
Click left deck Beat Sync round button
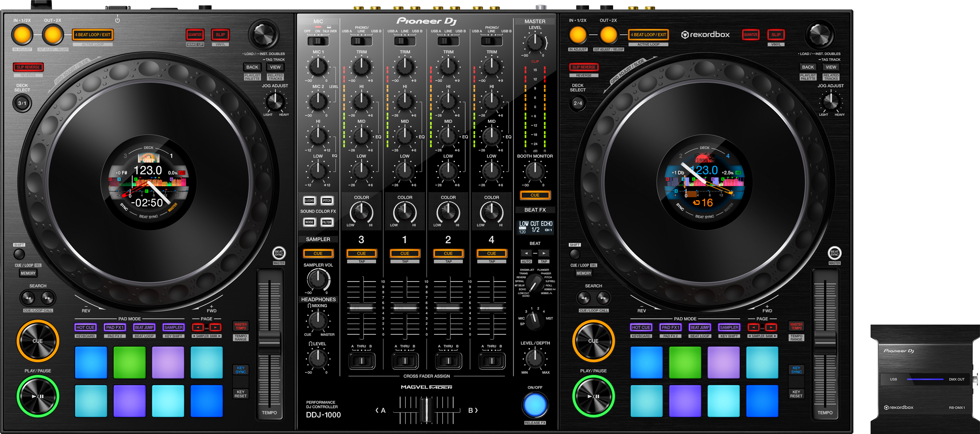coord(279,253)
